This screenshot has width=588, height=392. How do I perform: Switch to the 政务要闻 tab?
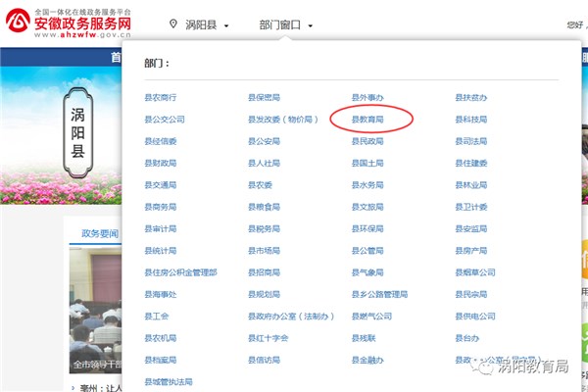click(x=99, y=233)
